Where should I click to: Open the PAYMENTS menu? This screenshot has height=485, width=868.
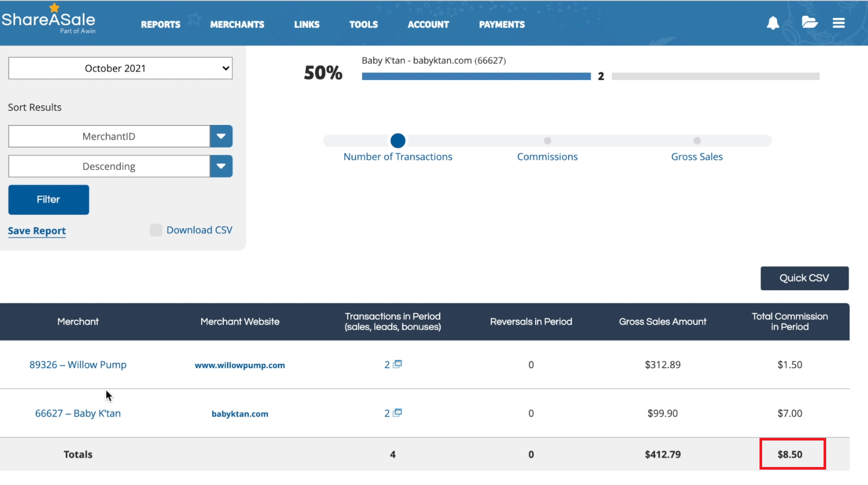coord(502,24)
